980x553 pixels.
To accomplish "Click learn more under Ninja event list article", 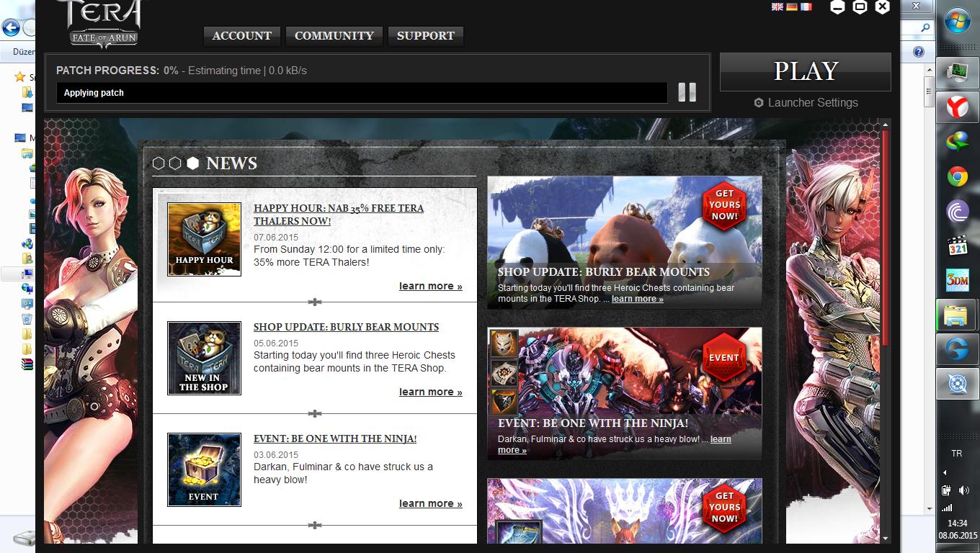I will pyautogui.click(x=431, y=503).
